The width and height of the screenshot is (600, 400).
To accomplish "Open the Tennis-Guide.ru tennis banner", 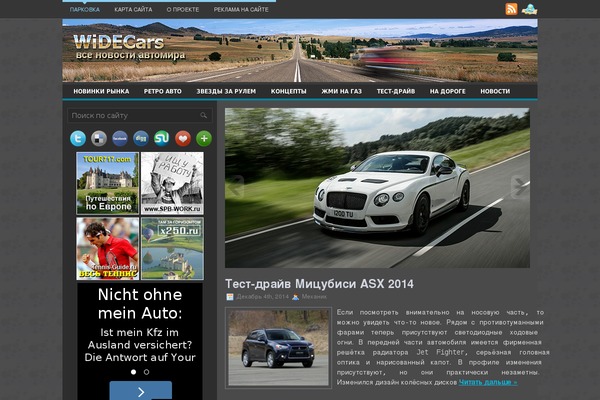I will (108, 248).
